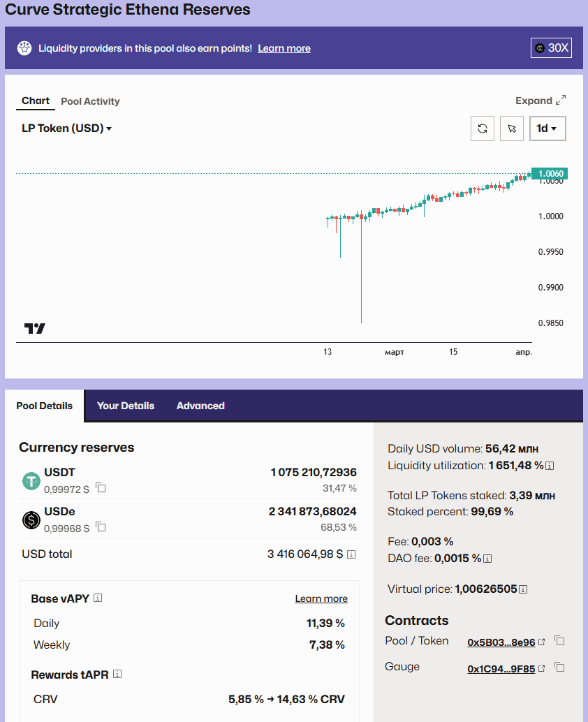Click the Curve Strategic Ethena Reserves heading
Screen dimensions: 588x722
click(128, 9)
